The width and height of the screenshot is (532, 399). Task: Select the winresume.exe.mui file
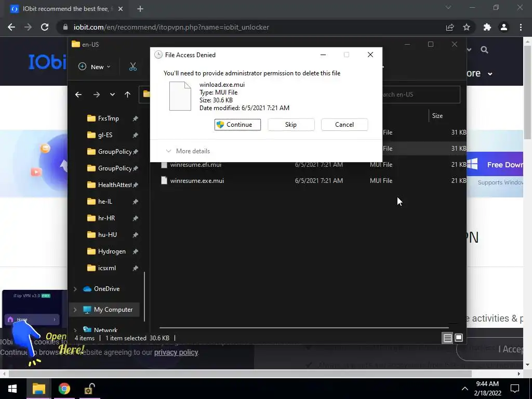[197, 180]
